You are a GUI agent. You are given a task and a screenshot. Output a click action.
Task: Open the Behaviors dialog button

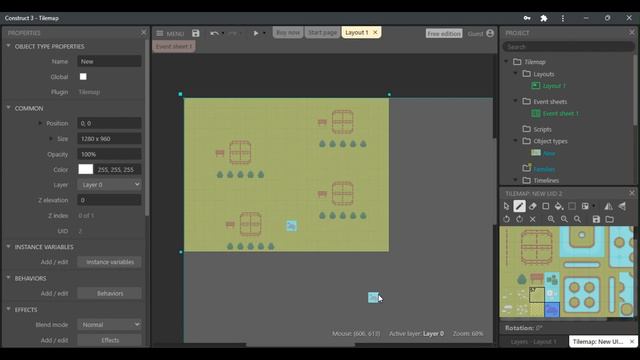(x=109, y=293)
